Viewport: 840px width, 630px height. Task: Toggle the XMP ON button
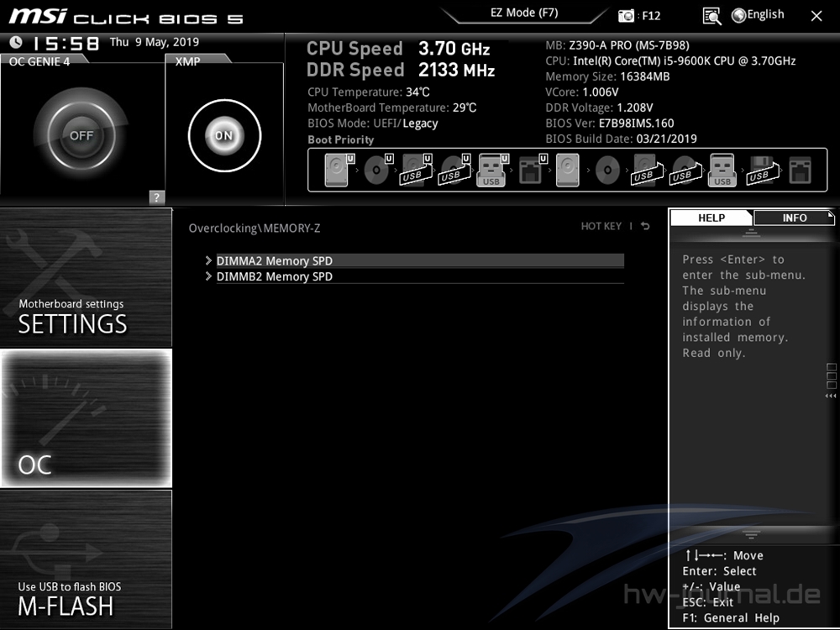(x=224, y=135)
